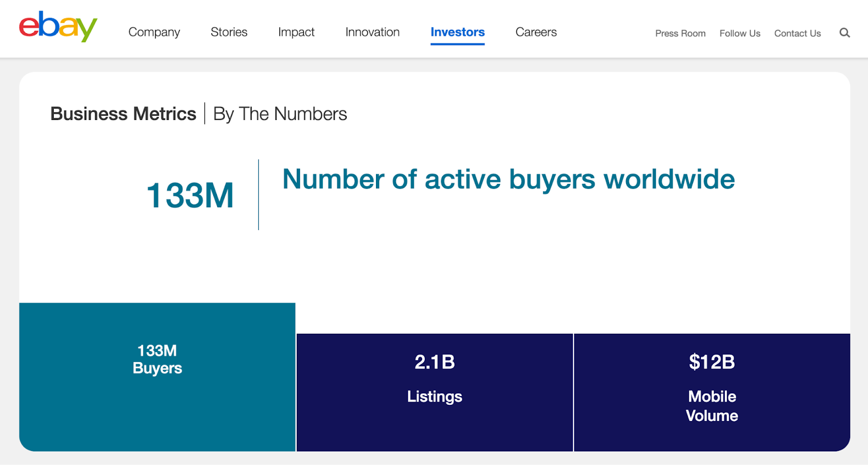Screen dimensions: 868x465
Task: Click the Follow Us link
Action: 740,34
